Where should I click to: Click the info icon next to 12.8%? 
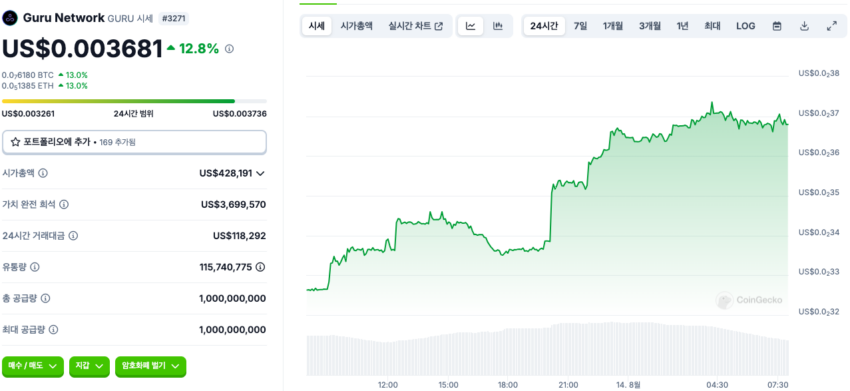tap(229, 49)
